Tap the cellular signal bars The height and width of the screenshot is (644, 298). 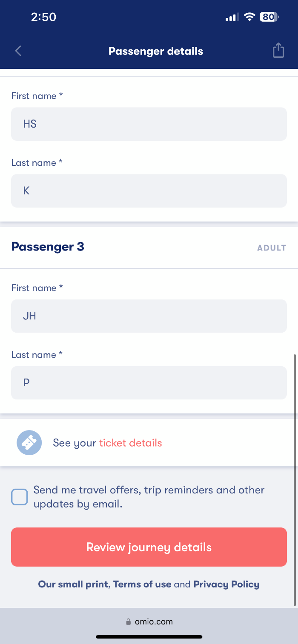pos(232,17)
